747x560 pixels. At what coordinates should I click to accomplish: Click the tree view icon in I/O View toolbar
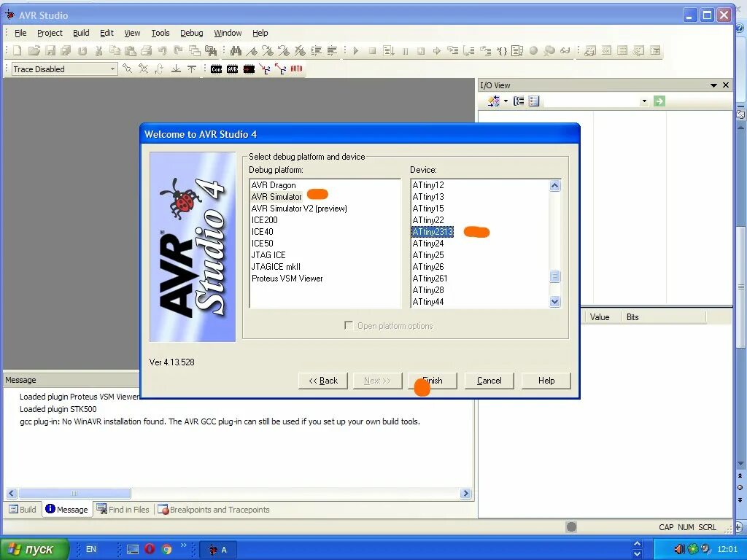tap(519, 101)
